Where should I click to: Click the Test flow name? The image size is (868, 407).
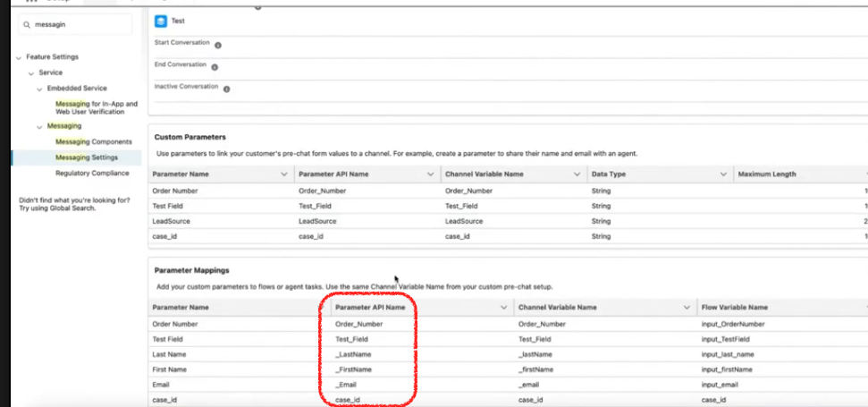[x=178, y=21]
